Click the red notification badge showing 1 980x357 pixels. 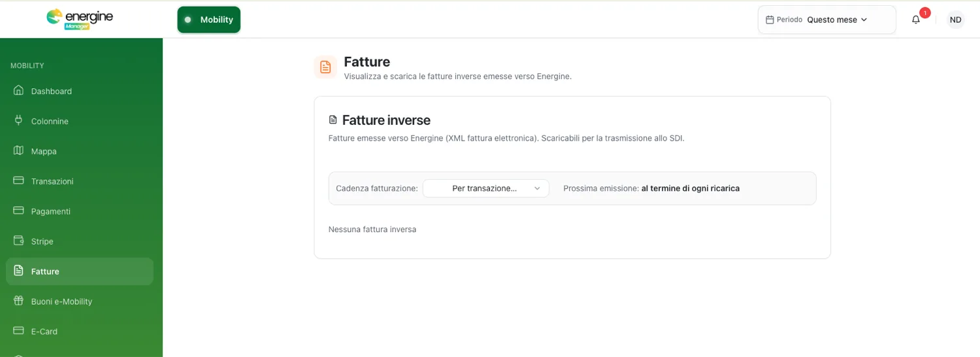click(924, 13)
